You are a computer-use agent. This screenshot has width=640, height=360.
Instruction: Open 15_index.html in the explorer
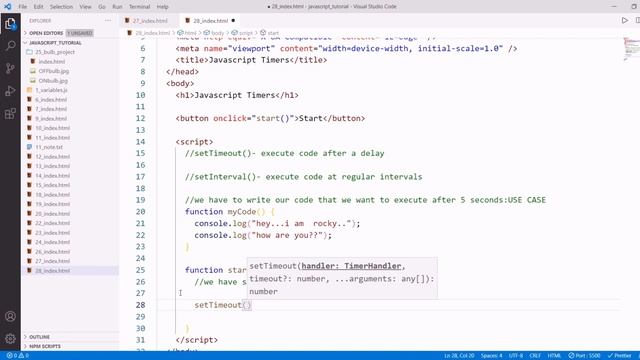point(52,185)
